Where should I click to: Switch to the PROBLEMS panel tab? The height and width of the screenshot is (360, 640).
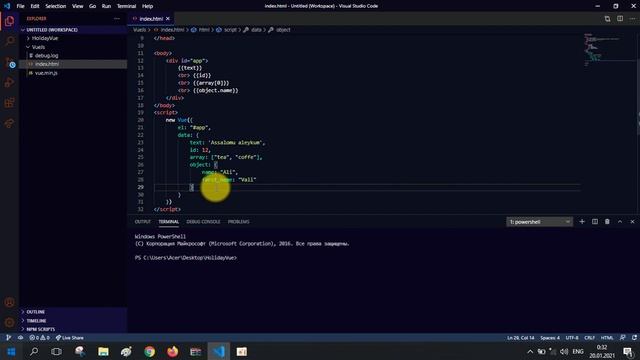[x=238, y=222]
